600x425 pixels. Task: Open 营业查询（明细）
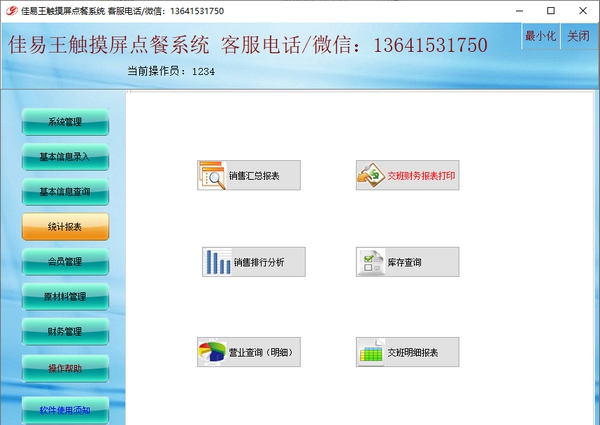coord(249,352)
